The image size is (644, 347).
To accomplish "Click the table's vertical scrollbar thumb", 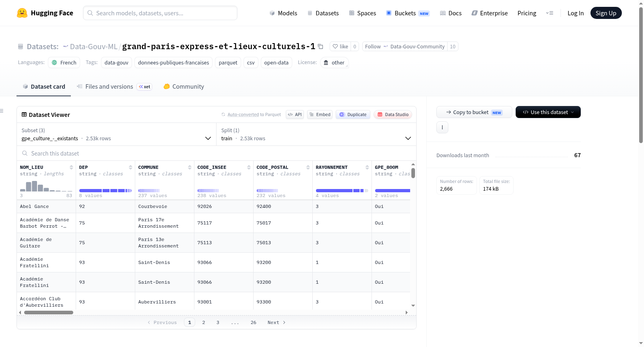I will (413, 173).
